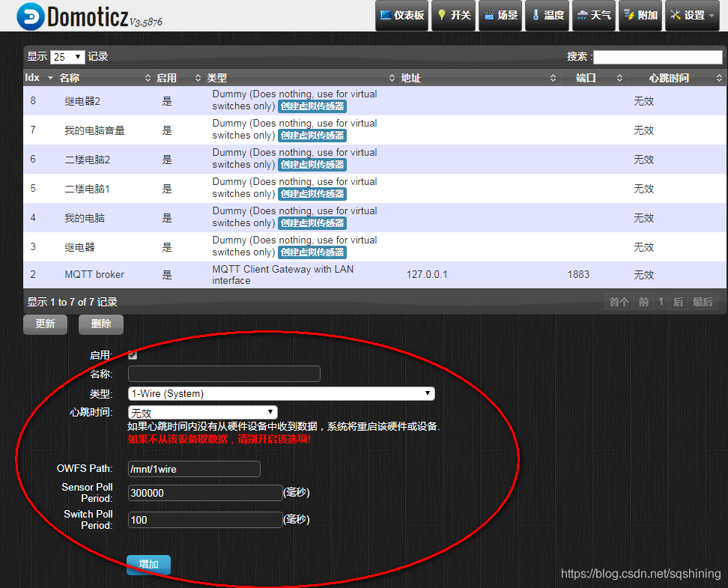Sort table by 地址 column
The width and height of the screenshot is (728, 588).
coord(478,78)
